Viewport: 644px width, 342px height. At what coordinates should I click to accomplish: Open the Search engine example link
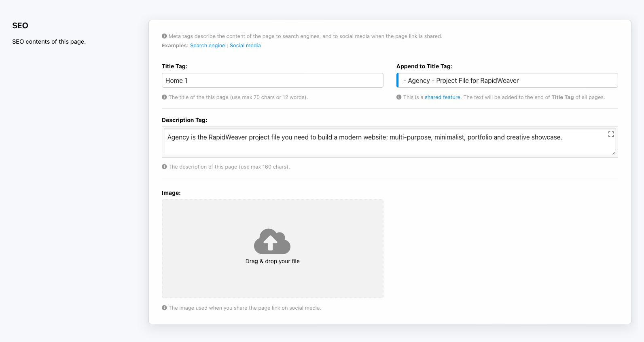point(207,46)
